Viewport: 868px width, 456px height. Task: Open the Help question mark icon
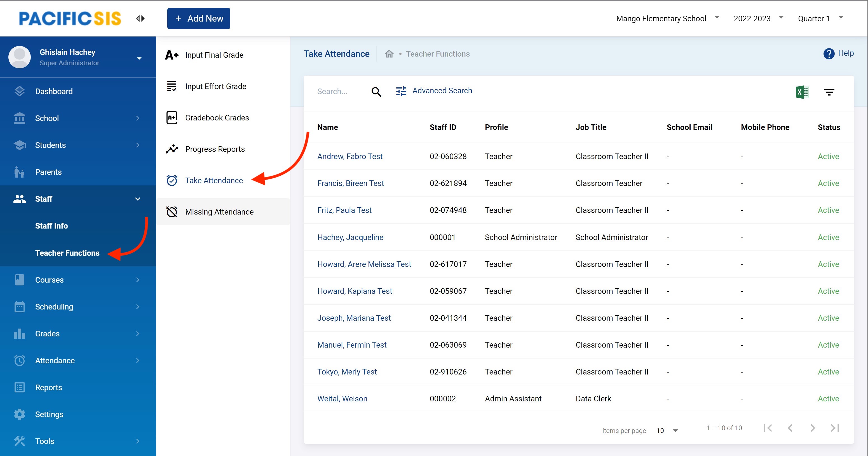pyautogui.click(x=829, y=53)
